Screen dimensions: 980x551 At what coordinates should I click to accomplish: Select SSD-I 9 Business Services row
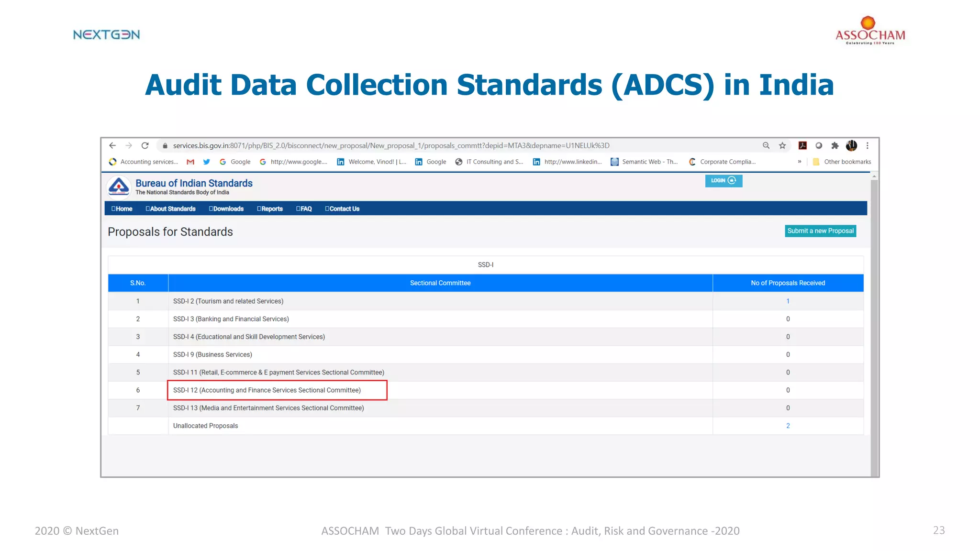click(212, 354)
